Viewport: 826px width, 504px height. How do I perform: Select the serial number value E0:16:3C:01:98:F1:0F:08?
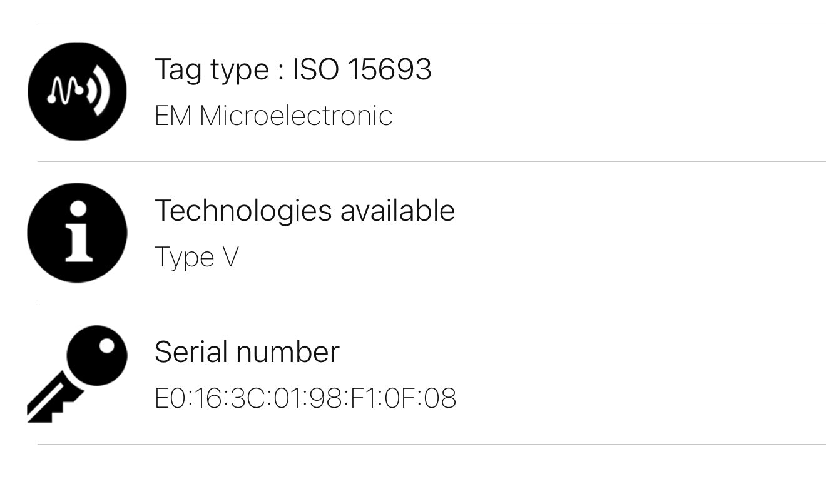pyautogui.click(x=305, y=398)
